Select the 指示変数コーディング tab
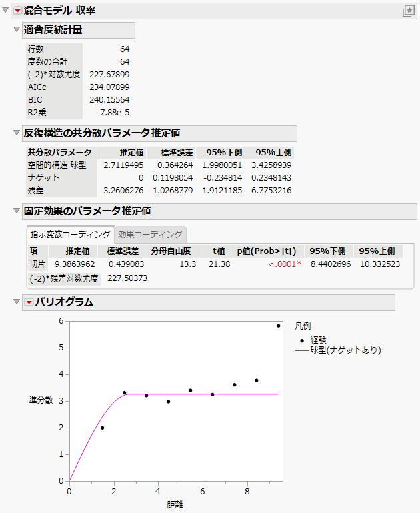This screenshot has height=513, width=420. click(70, 234)
